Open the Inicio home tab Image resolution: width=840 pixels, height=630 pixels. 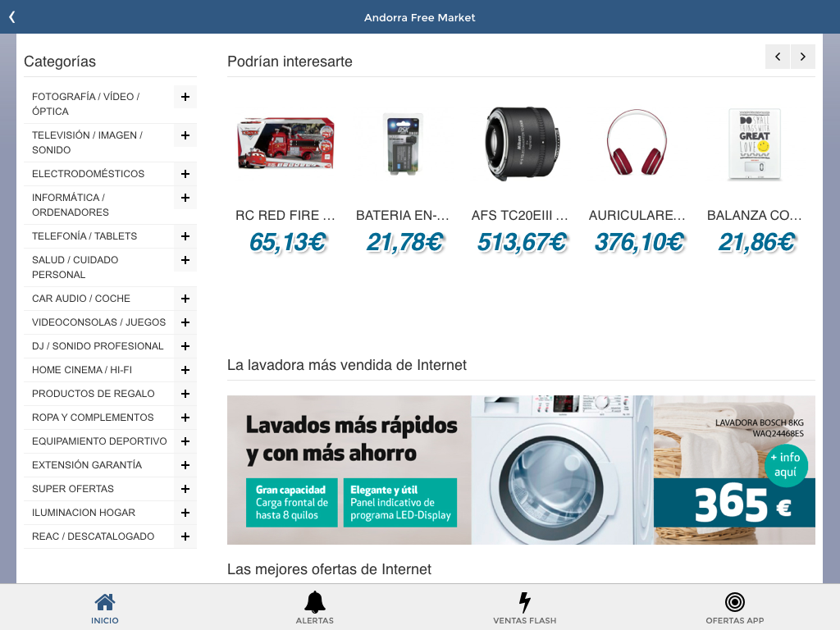[x=104, y=609]
